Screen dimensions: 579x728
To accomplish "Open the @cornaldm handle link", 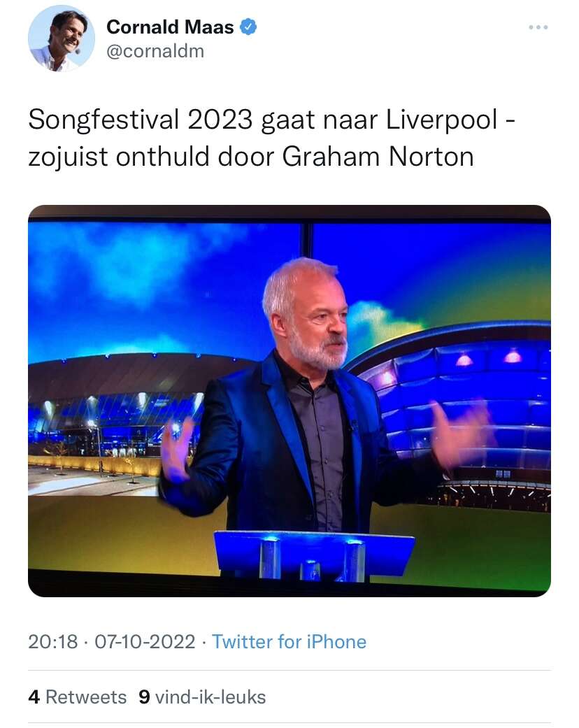I will 155,51.
